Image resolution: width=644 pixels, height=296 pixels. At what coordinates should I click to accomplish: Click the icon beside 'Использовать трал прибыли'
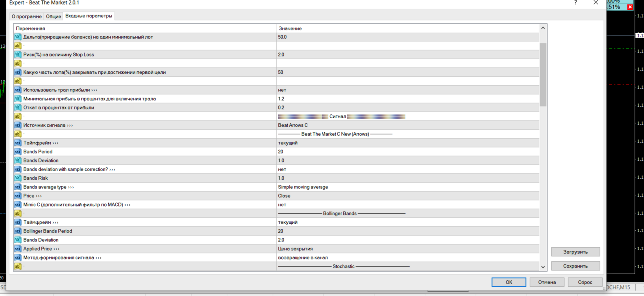point(18,90)
